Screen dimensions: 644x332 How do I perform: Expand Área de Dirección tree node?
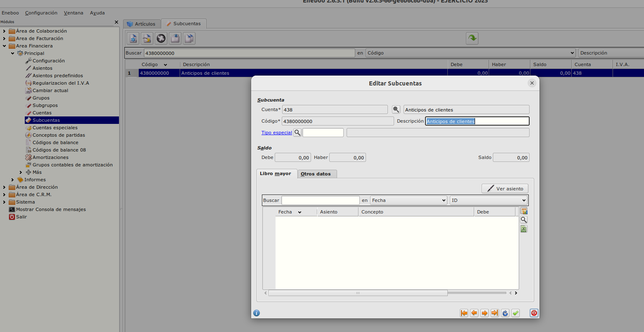point(4,187)
